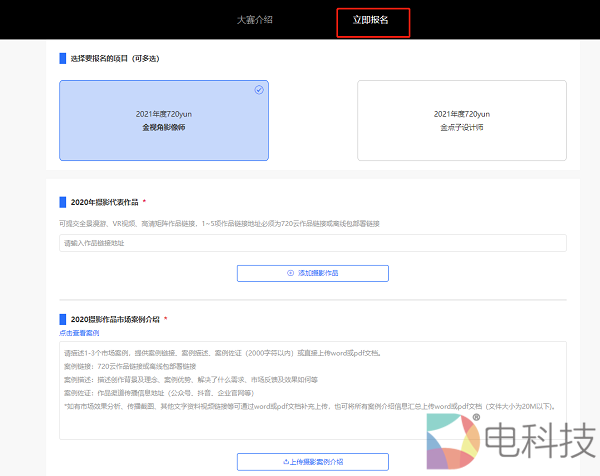The height and width of the screenshot is (476, 600).
Task: Click the 选择要报名的项目 (可多选) heading
Action: click(x=115, y=58)
